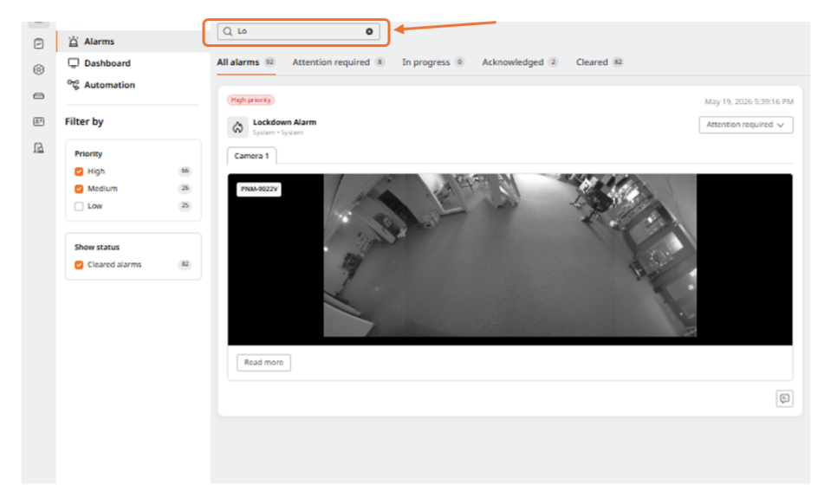Clear the search text with the X icon
Viewport: 837px width, 504px height.
pos(369,31)
